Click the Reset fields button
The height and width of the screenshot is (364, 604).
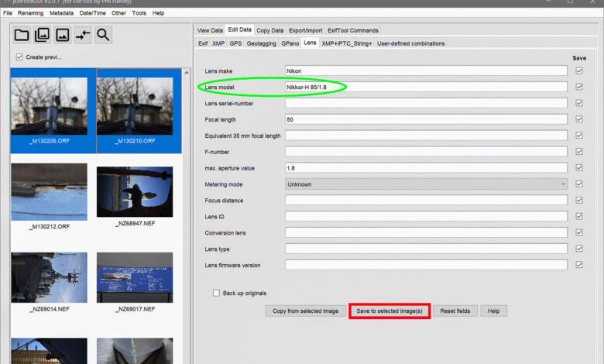click(x=455, y=311)
